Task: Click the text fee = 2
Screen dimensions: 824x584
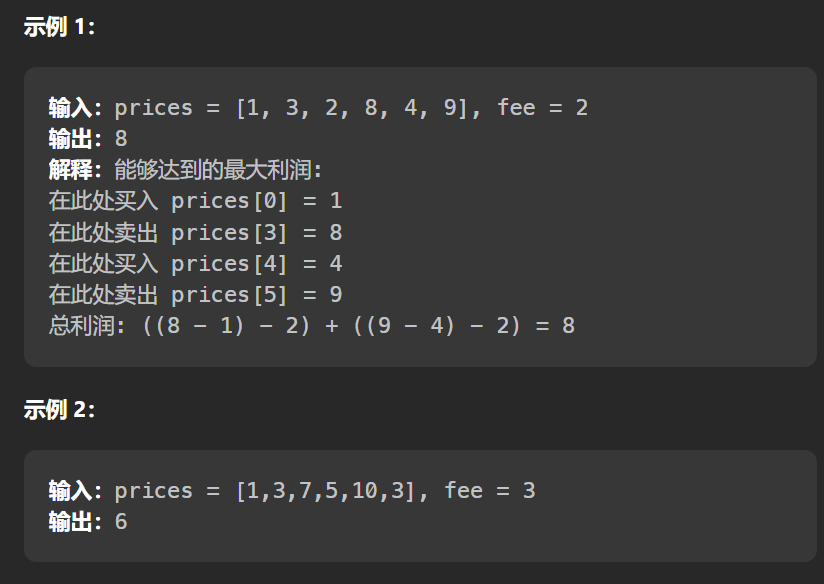Action: 543,108
